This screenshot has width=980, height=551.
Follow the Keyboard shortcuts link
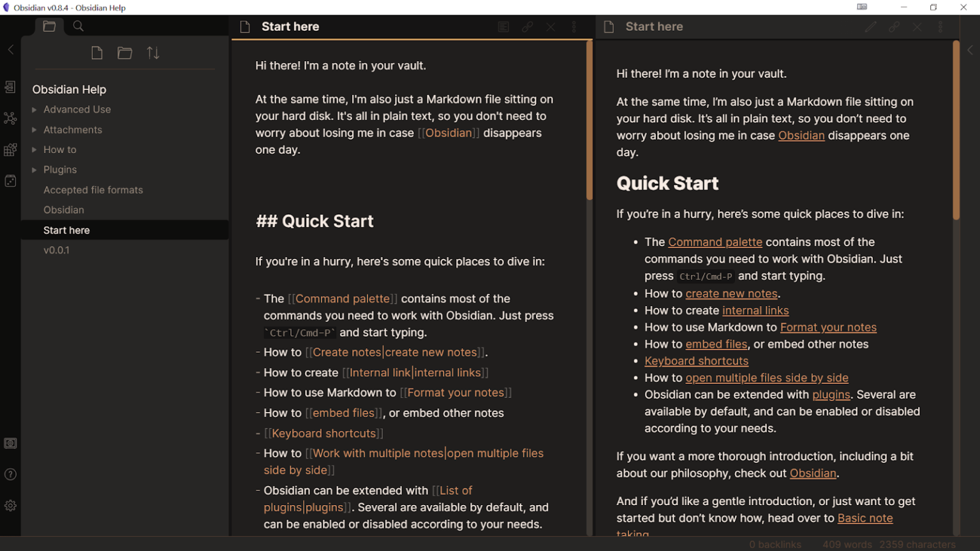tap(696, 360)
